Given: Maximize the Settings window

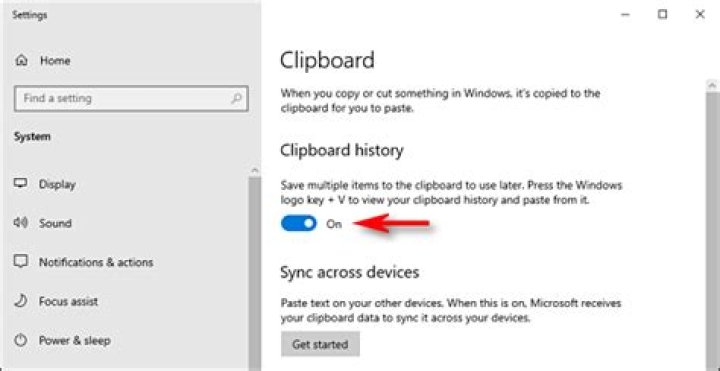Looking at the screenshot, I should point(662,15).
